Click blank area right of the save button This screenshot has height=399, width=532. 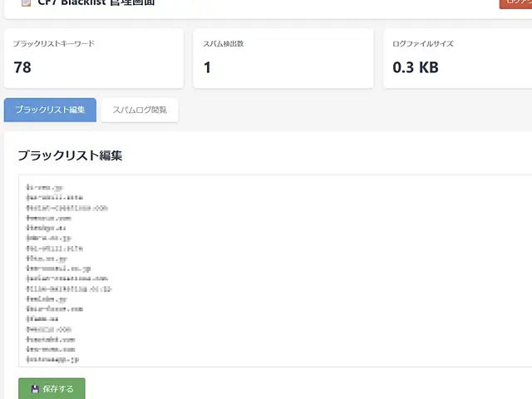point(291,389)
